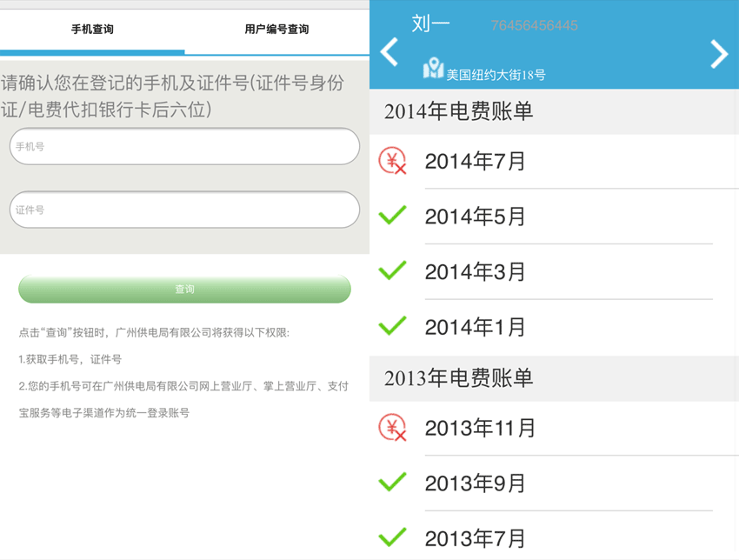Click the left arrow to previous user
The width and height of the screenshot is (739, 560).
click(389, 52)
